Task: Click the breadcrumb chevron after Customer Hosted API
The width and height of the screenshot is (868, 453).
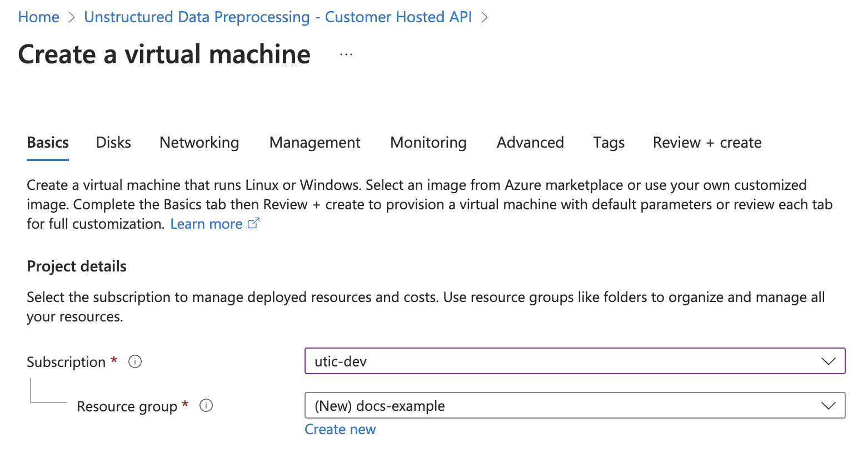Action: pyautogui.click(x=485, y=18)
